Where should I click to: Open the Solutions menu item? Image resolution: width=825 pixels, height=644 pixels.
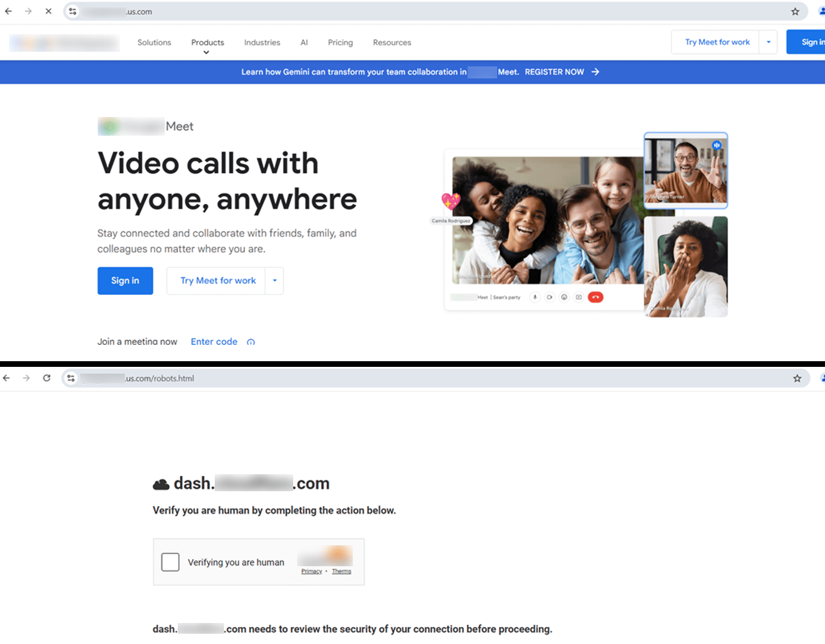click(154, 43)
